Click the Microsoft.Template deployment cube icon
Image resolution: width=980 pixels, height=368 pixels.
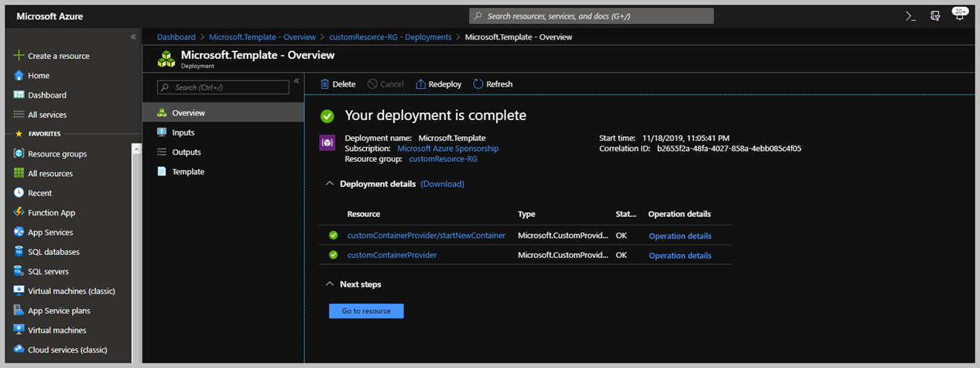[166, 59]
